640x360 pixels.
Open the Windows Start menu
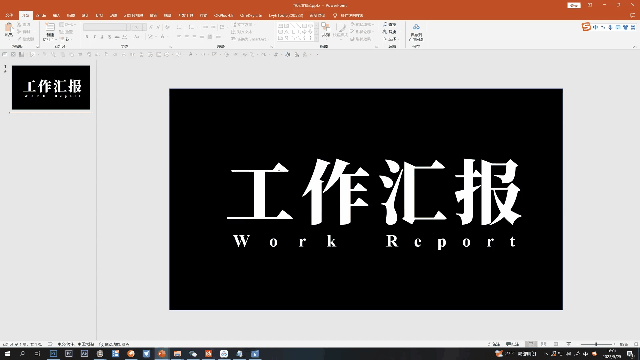tap(7, 354)
